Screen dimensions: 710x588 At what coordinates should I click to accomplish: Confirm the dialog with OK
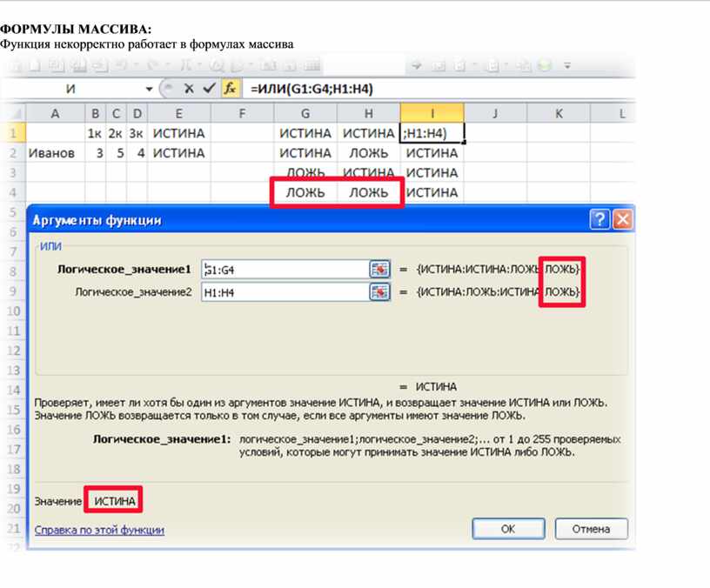[508, 529]
